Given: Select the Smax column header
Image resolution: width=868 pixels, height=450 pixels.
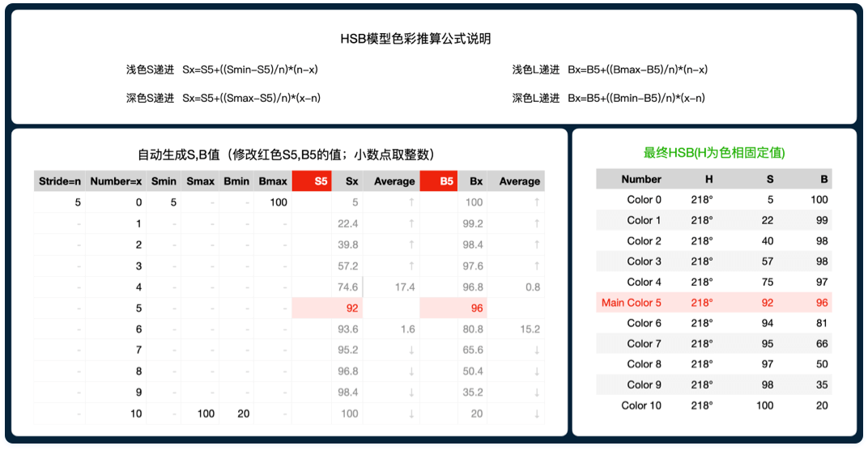Looking at the screenshot, I should 200,181.
